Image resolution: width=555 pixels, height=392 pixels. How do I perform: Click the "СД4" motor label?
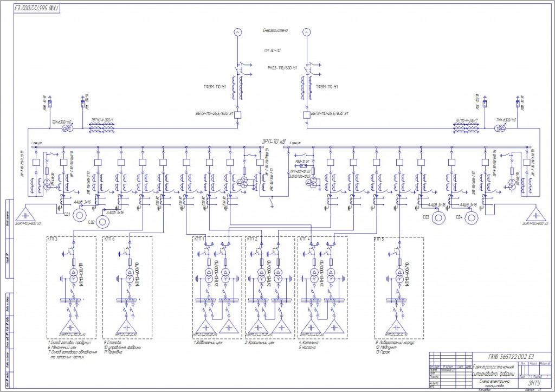click(460, 217)
